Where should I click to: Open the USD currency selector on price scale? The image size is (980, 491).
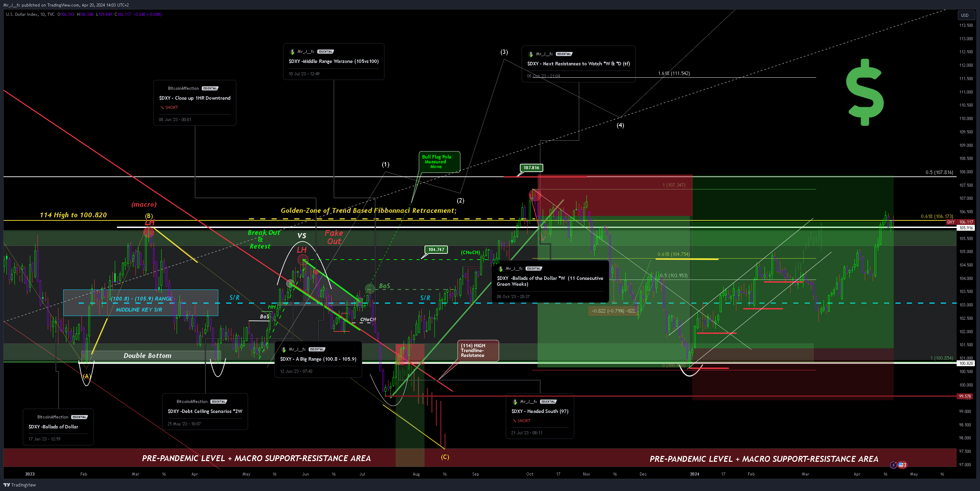click(x=967, y=15)
